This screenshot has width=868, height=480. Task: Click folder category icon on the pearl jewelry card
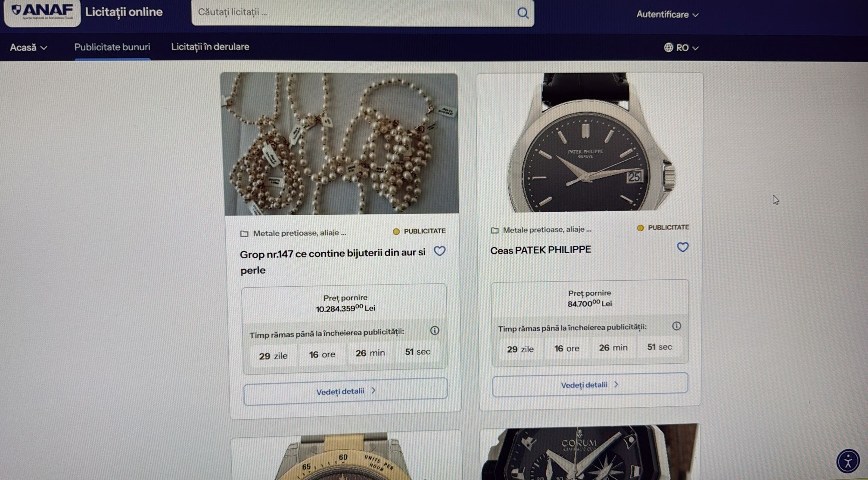[x=244, y=234]
